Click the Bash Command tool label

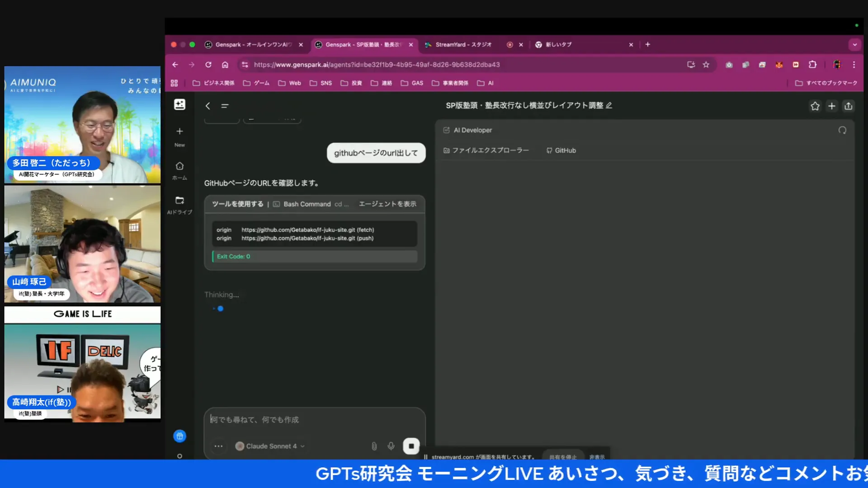pos(307,204)
